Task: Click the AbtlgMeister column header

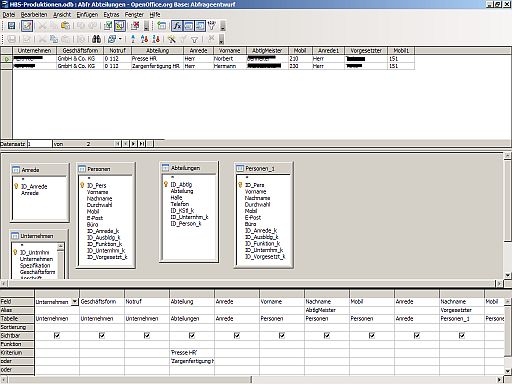Action: point(267,51)
